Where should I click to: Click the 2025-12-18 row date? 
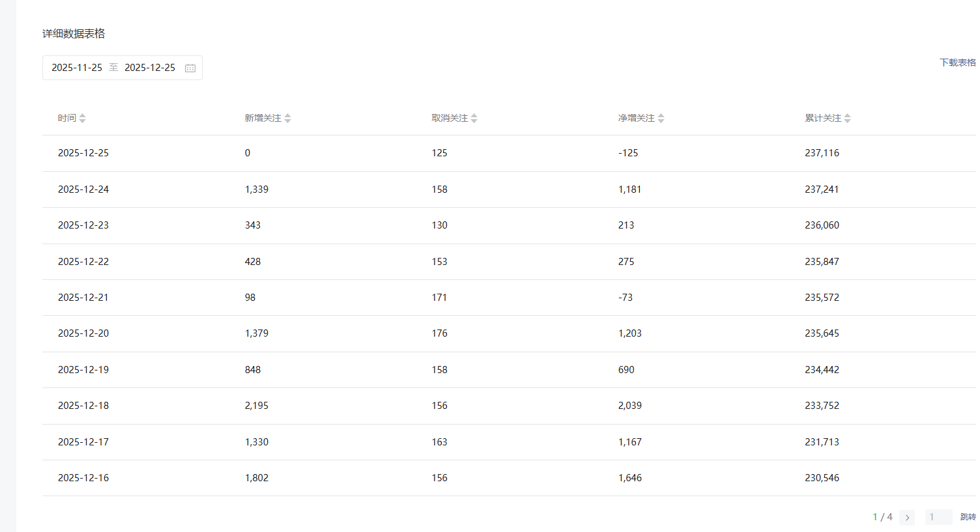[83, 406]
